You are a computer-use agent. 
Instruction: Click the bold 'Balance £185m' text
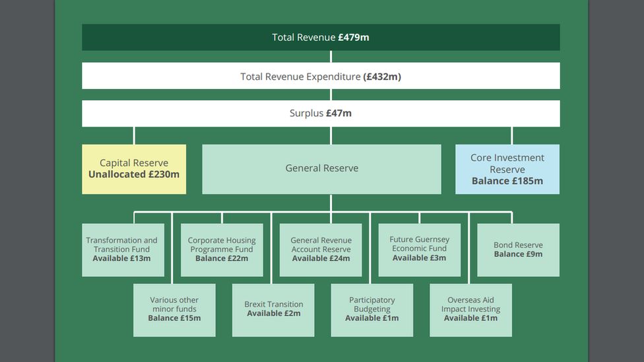pyautogui.click(x=507, y=181)
